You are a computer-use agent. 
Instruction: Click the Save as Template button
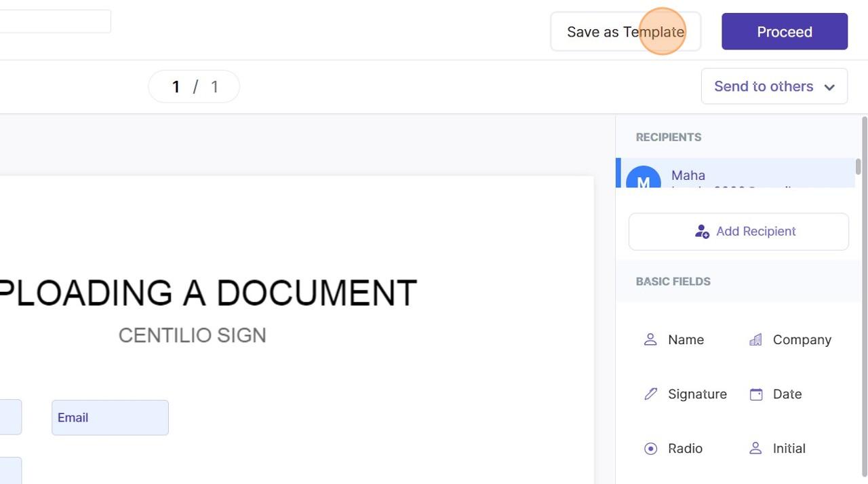(x=625, y=31)
